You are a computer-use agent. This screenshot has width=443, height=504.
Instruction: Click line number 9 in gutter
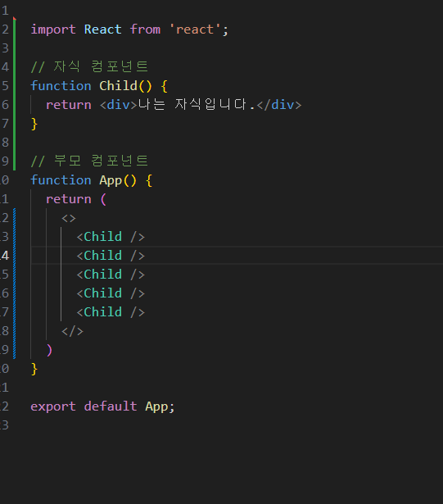(x=5, y=161)
